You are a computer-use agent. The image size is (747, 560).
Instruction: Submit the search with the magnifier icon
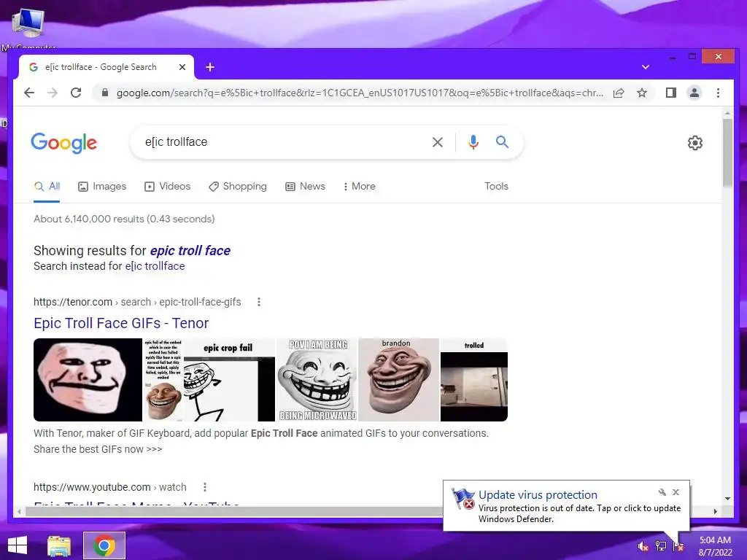point(502,142)
